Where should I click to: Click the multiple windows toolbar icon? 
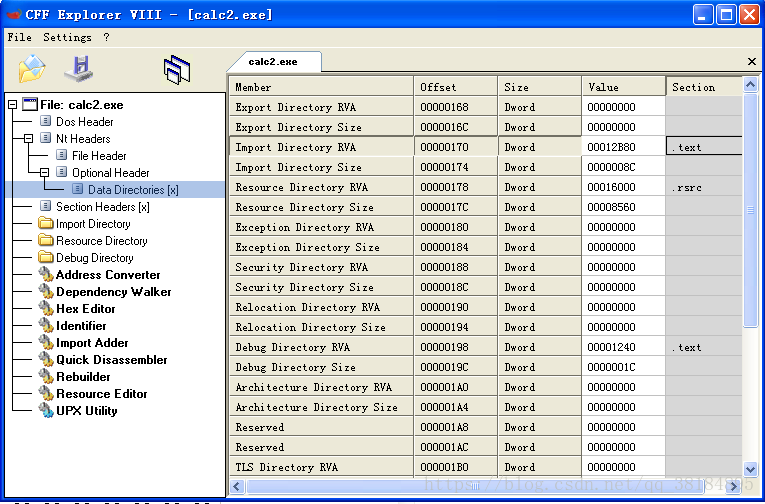(x=177, y=69)
